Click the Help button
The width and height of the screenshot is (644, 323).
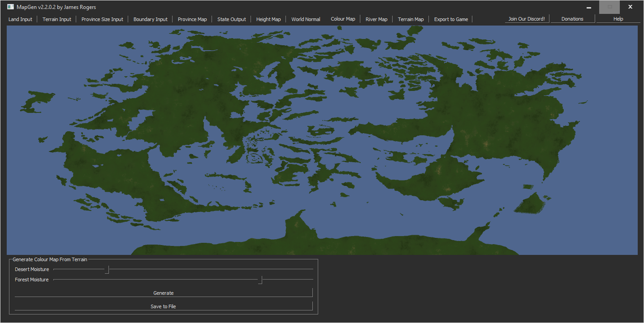618,19
